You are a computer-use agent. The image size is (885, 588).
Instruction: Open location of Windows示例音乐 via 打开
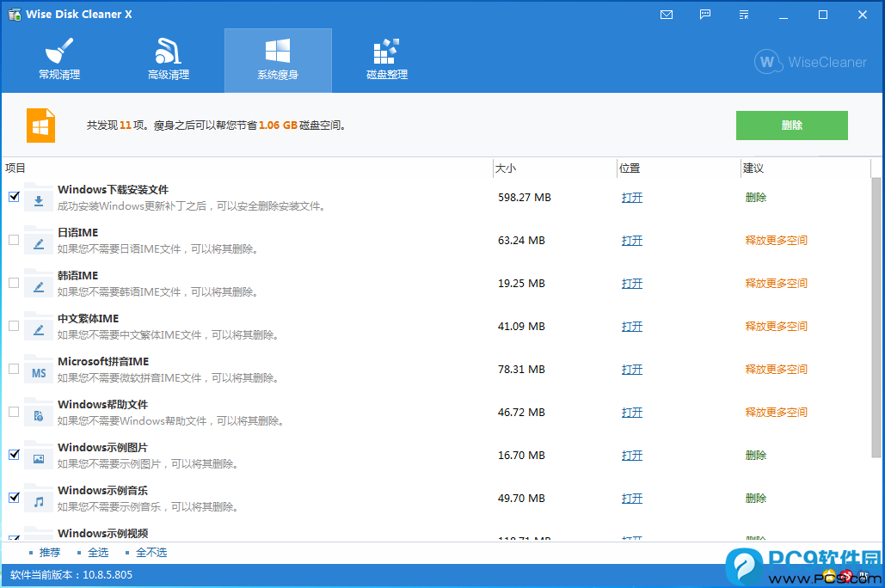[x=631, y=499]
